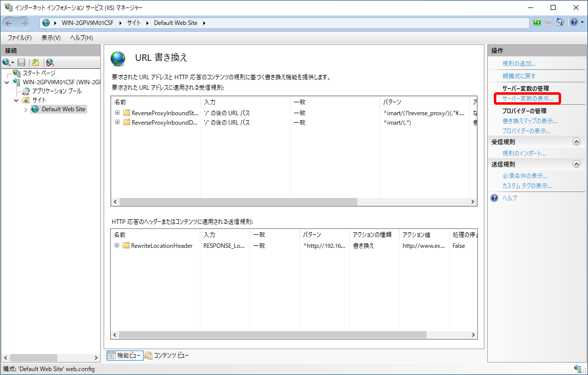Click inbound rules 名前 column header
This screenshot has width=588, height=375.
[x=155, y=102]
